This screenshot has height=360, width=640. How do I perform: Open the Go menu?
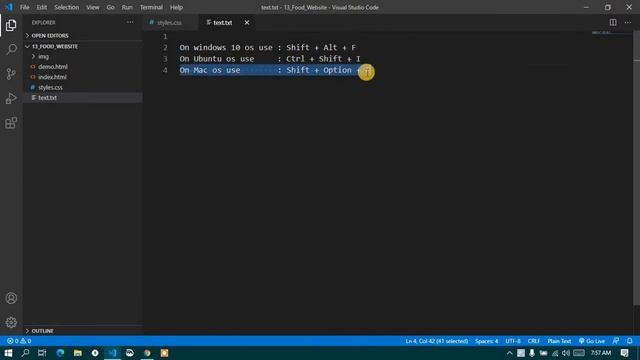(110, 7)
